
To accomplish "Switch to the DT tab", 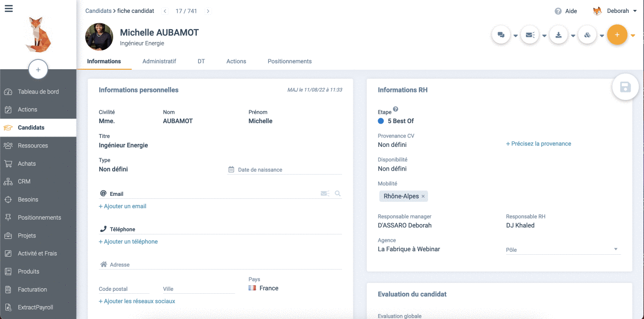I will click(201, 61).
